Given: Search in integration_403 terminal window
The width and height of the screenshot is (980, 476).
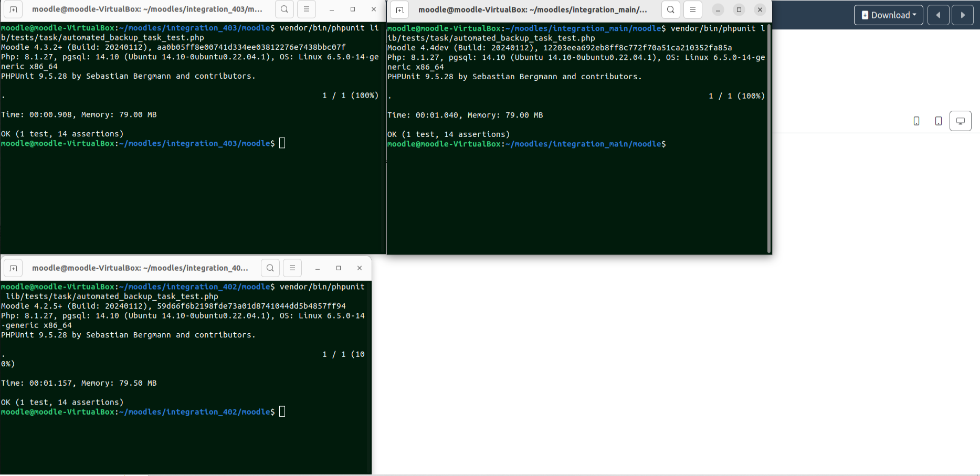Looking at the screenshot, I should (284, 9).
